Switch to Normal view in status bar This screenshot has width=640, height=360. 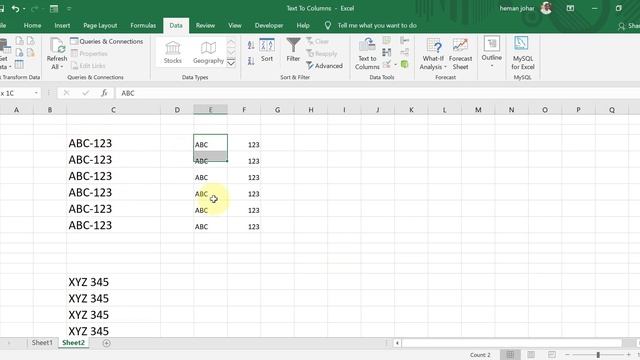point(510,355)
